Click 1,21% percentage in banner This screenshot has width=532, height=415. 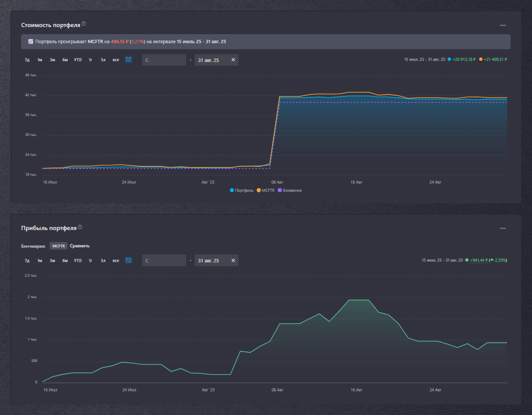tap(138, 42)
